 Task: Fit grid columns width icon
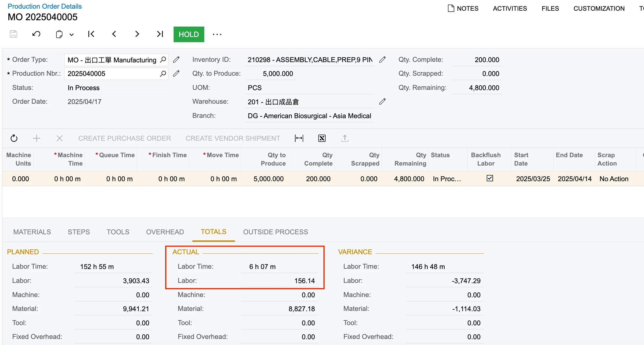click(299, 138)
